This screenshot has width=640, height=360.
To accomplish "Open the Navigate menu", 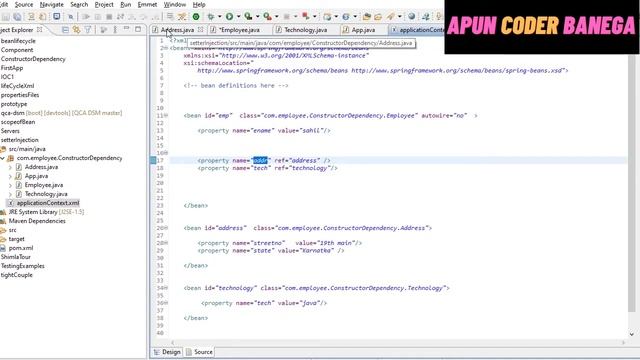I will 51,4.
